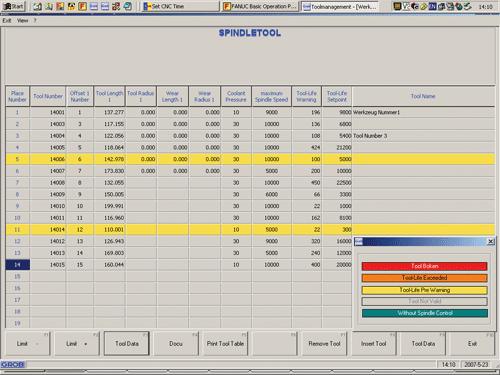Screen dimensions: 500x375
Task: Switch to FANUC Basic Operation taskbar window
Action: tap(260, 6)
